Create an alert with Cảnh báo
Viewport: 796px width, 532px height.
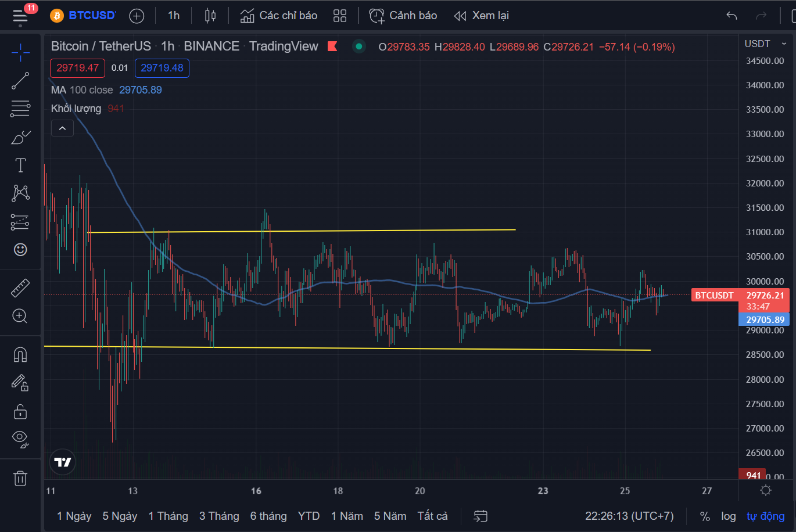[x=403, y=16]
